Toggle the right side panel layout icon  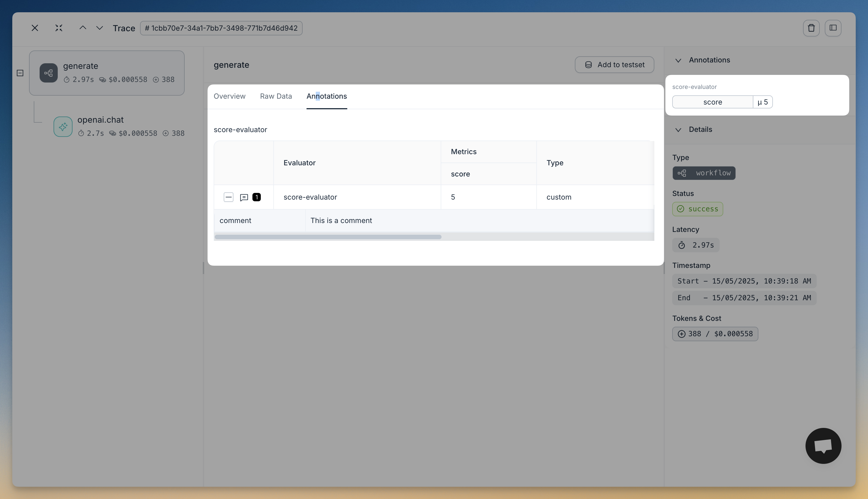[833, 28]
